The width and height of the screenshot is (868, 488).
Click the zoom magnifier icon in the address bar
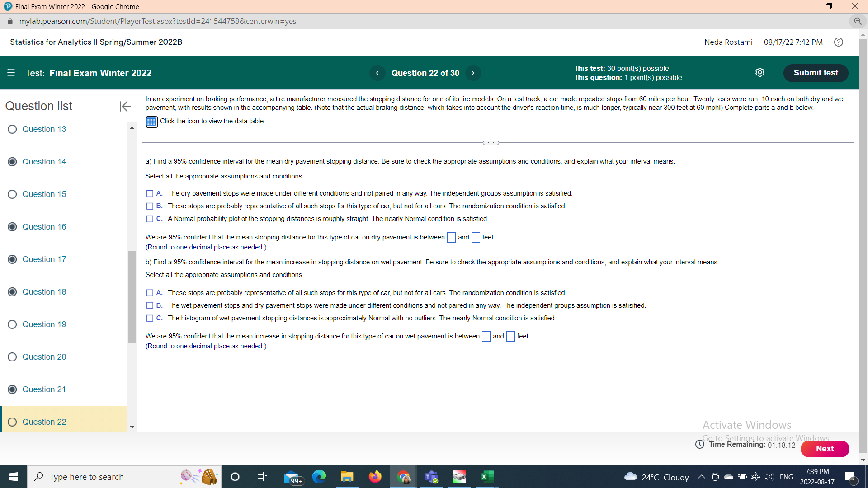pos(859,21)
